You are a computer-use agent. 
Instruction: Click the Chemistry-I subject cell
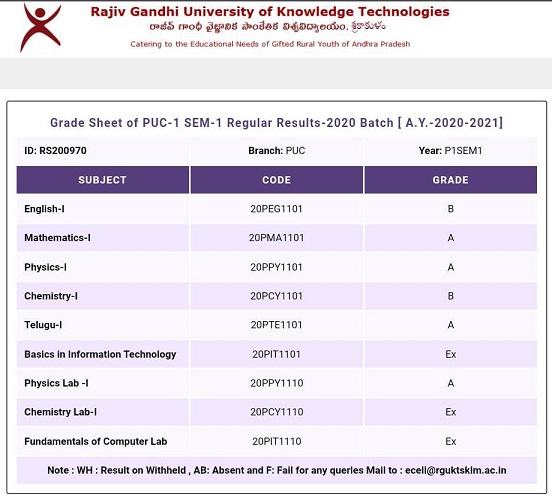[102, 296]
